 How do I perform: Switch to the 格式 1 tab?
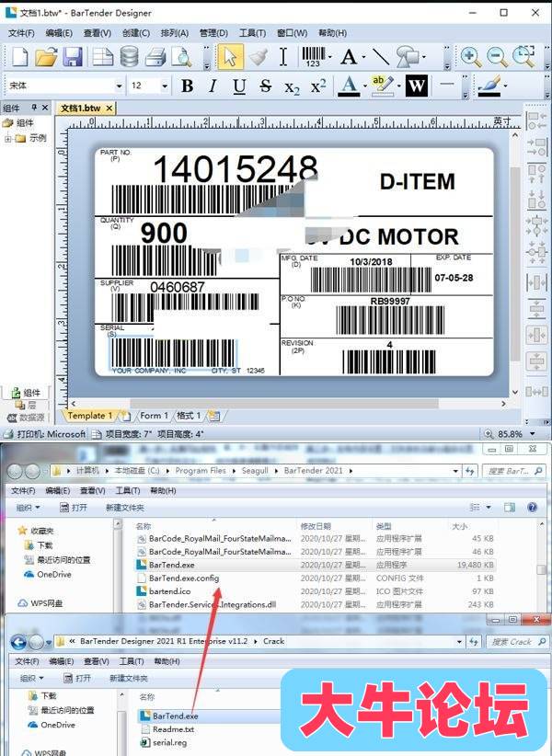coord(189,415)
